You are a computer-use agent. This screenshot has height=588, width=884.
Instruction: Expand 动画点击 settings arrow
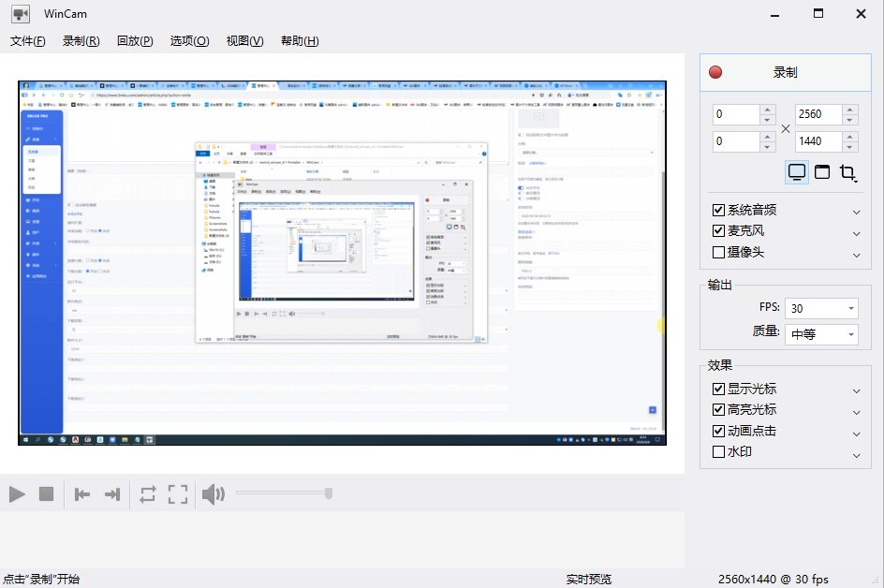856,434
